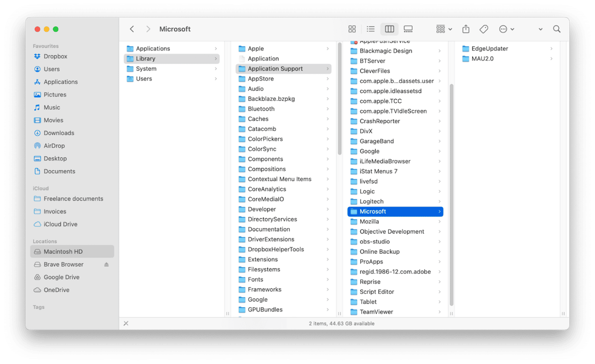Select the Applications folder in first column
The width and height of the screenshot is (595, 364).
pos(171,48)
